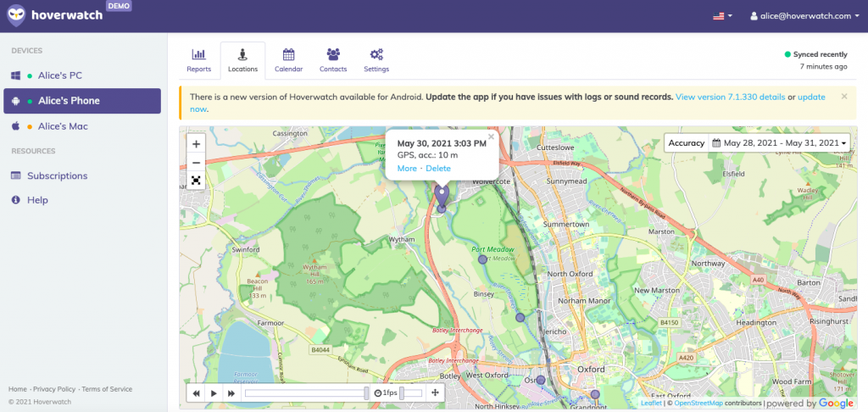Close the location popup

491,136
